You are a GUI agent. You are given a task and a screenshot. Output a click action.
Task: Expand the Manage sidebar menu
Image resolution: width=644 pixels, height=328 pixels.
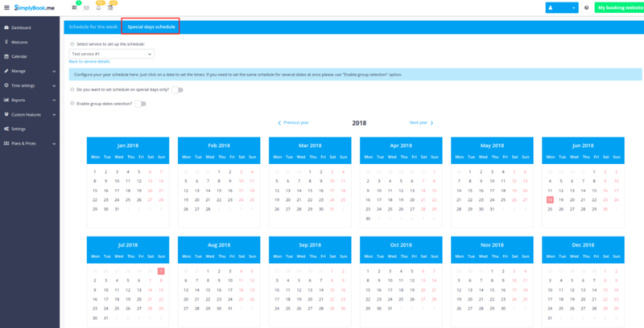[x=20, y=71]
